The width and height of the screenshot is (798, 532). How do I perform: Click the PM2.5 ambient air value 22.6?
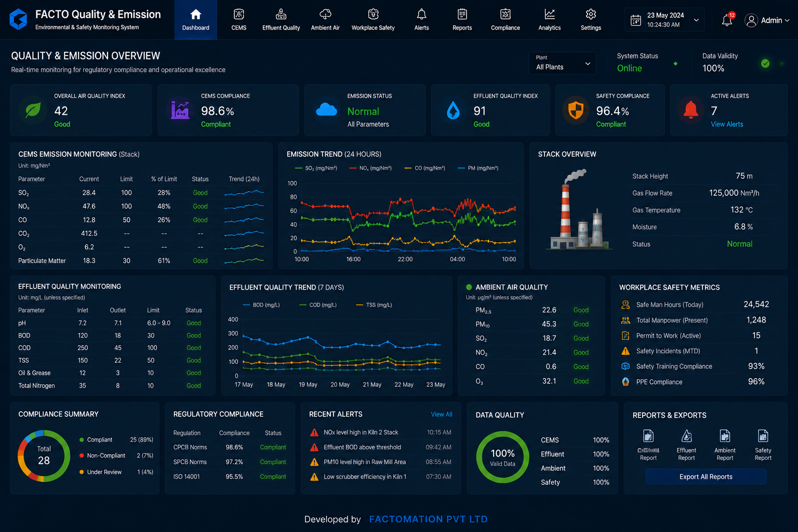point(549,310)
